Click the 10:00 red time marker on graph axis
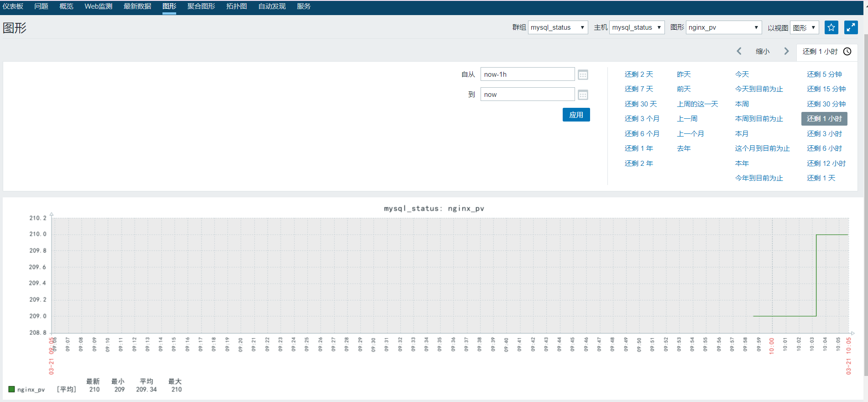Screen dimensions: 868x402 tap(772, 346)
